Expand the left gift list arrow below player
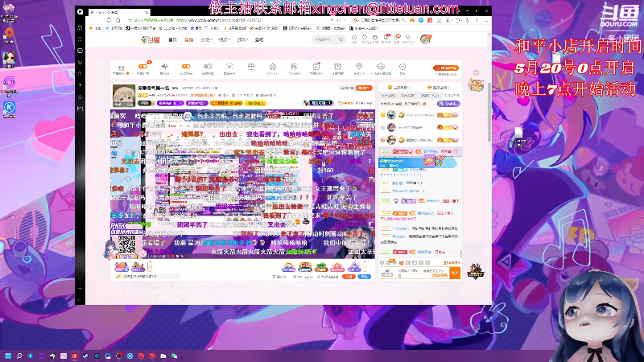Screen dimensions: 644x362 tap(150, 267)
